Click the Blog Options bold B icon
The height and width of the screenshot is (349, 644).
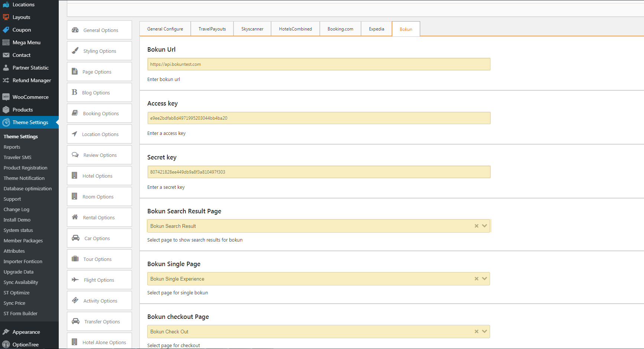[74, 92]
